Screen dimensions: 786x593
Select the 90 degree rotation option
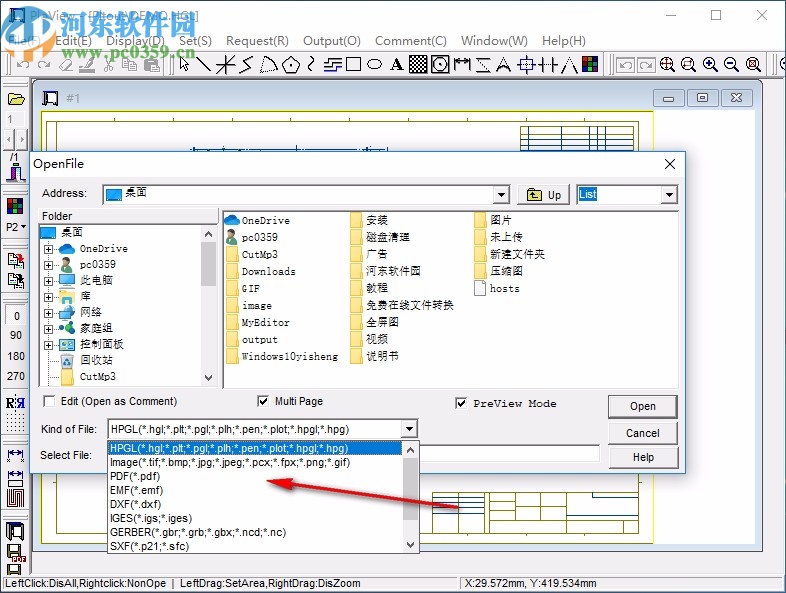[x=16, y=335]
